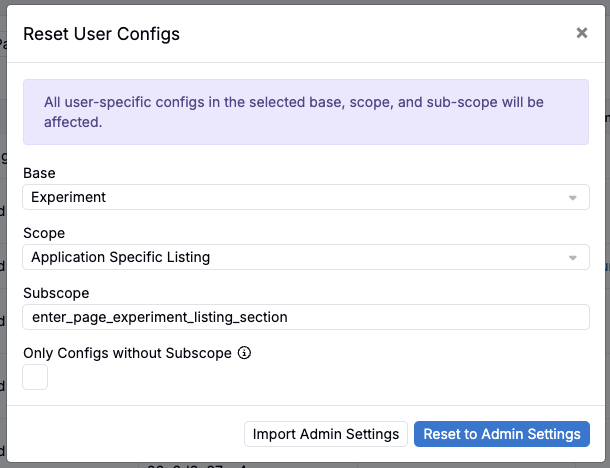Click the Subscope field label
This screenshot has width=610, height=468.
point(56,293)
